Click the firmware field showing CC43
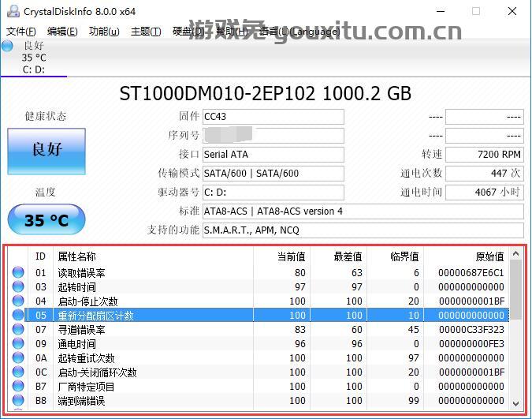Image resolution: width=532 pixels, height=419 pixels. [273, 117]
